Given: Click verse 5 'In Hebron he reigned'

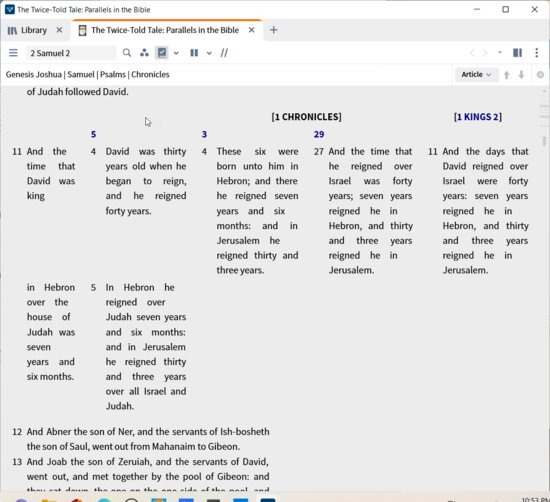Looking at the screenshot, I should 146,347.
